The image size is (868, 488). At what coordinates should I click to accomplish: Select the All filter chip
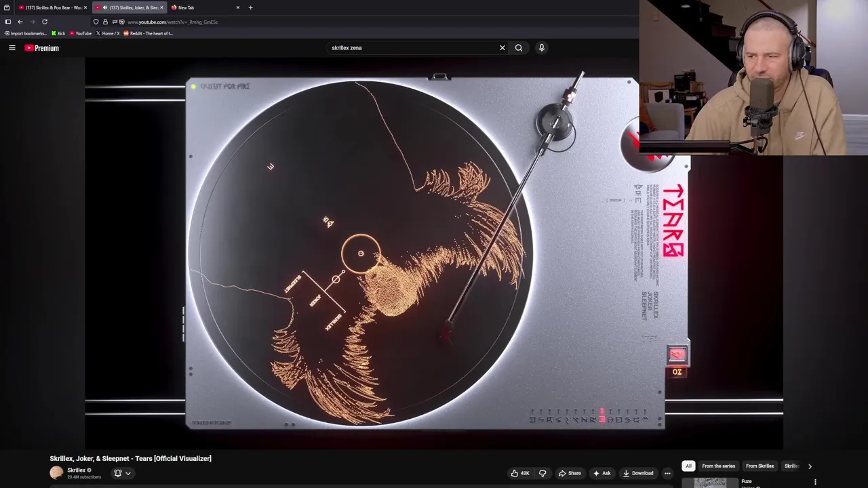(688, 466)
